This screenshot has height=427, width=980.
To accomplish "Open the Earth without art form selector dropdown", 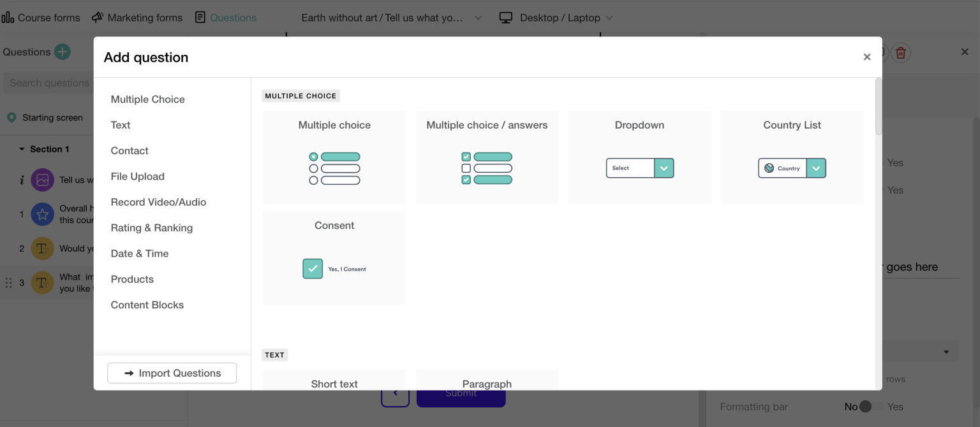I will pos(478,18).
